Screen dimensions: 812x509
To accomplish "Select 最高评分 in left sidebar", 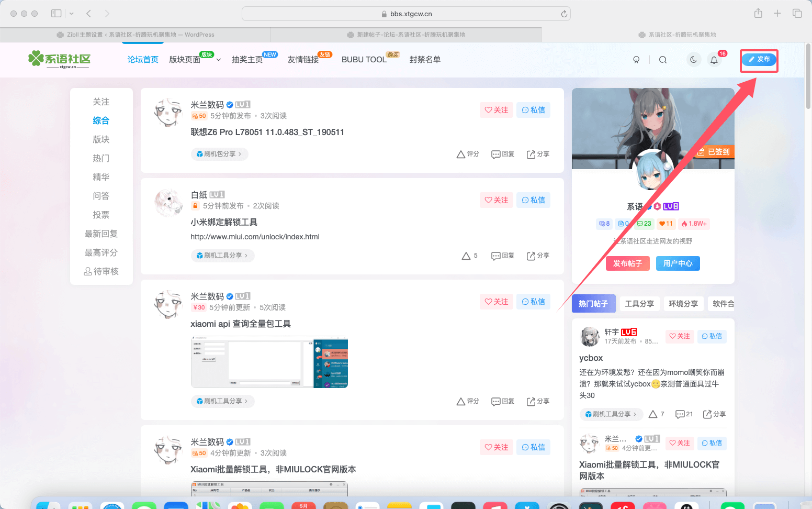I will tap(101, 252).
